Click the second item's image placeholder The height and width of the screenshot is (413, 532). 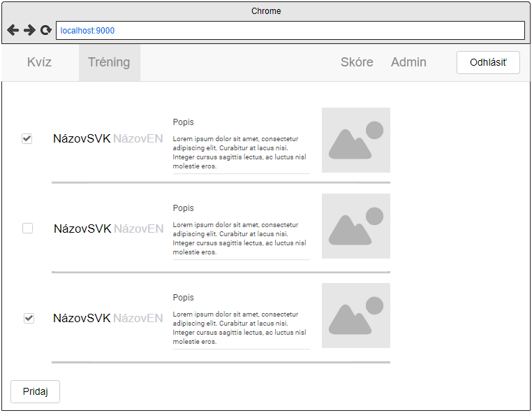355,226
